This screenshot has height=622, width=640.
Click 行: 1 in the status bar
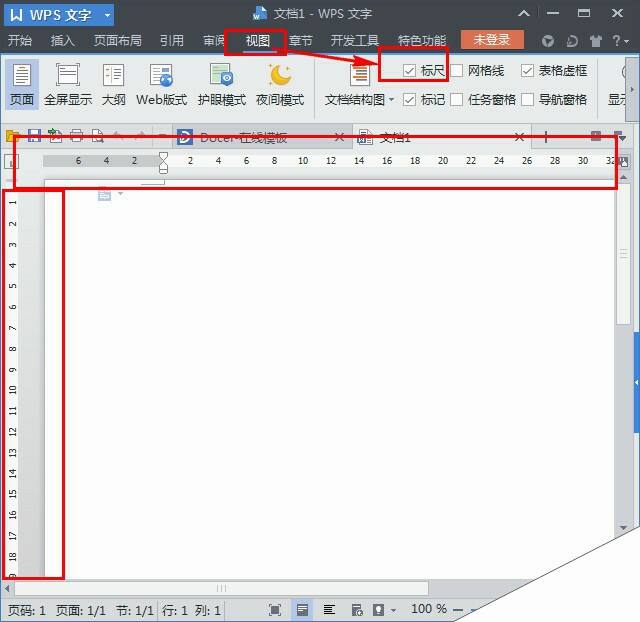(x=175, y=611)
